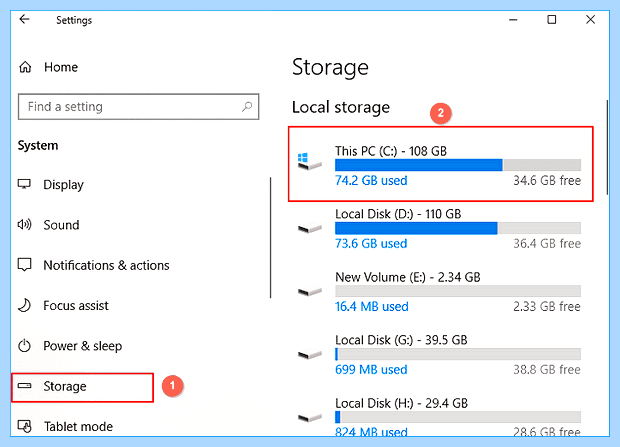Open the Display settings page

tap(63, 185)
